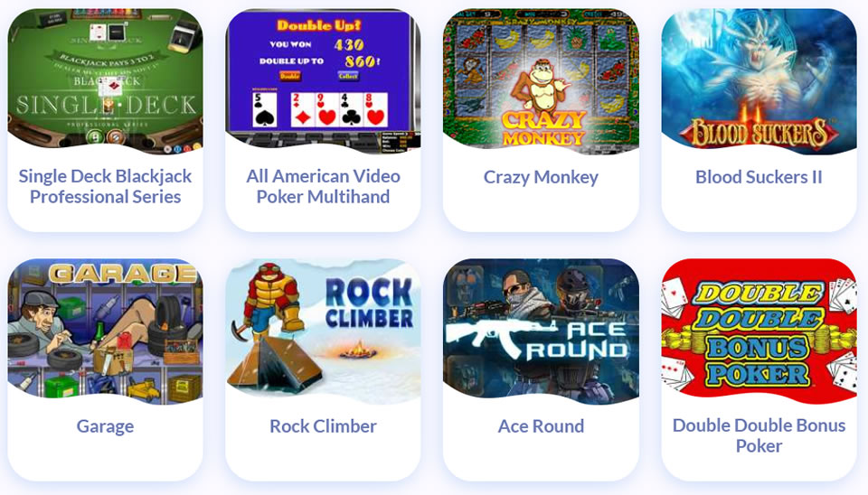
Task: Select the Ace Round game thumbnail
Action: point(541,331)
